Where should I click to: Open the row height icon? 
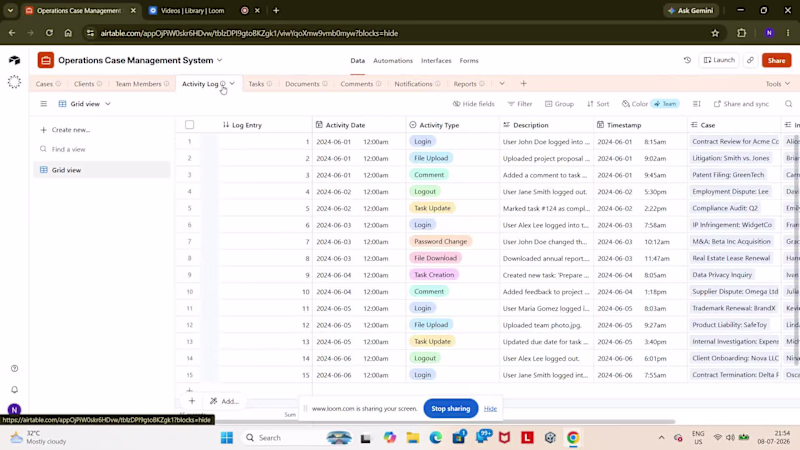(x=696, y=104)
